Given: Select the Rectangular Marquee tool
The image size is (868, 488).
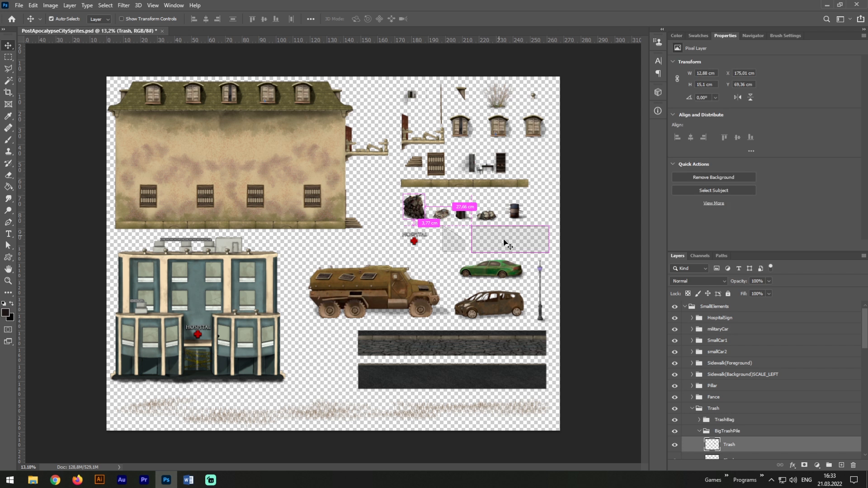Looking at the screenshot, I should click(x=8, y=57).
